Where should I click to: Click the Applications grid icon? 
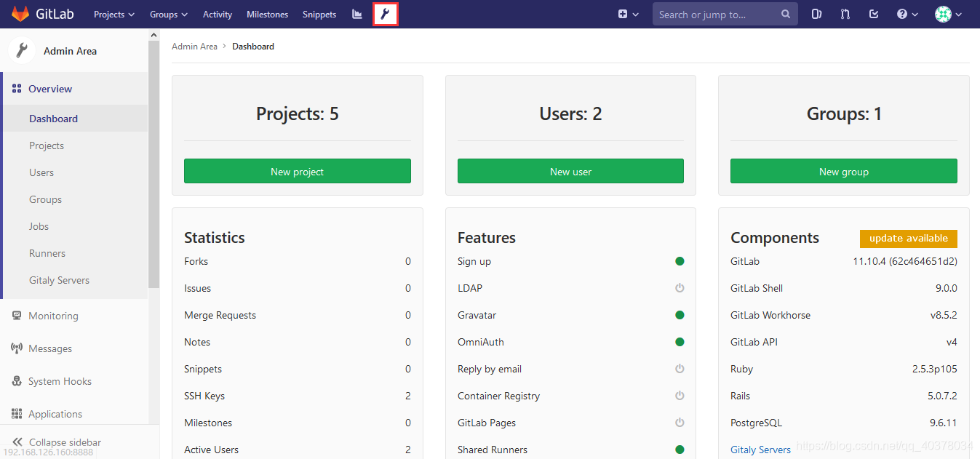coord(17,414)
